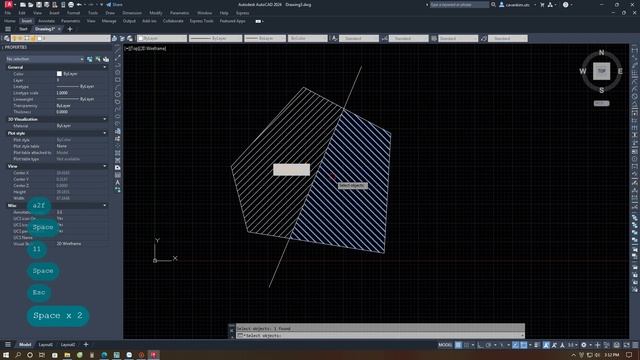Click the Quick Select icon in Properties

pyautogui.click(x=106, y=59)
